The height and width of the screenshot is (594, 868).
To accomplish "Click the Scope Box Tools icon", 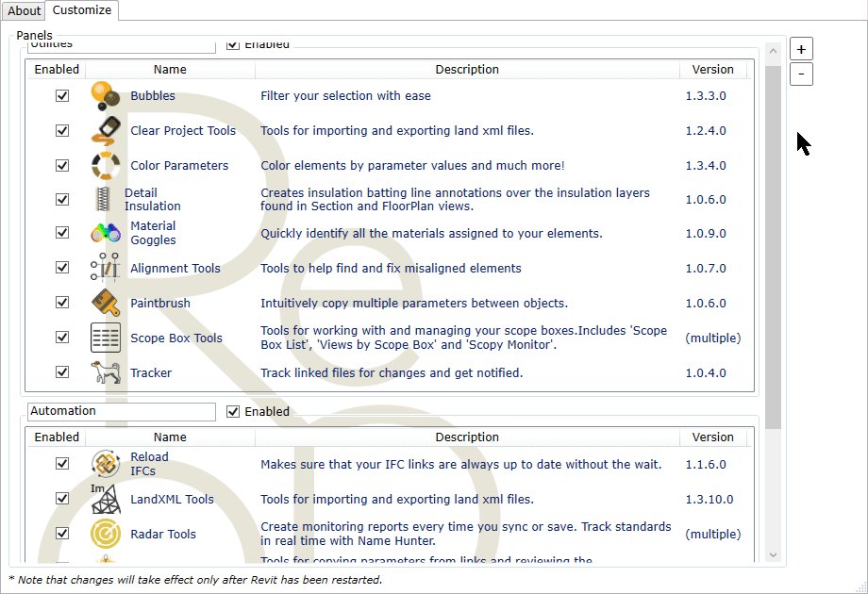I will coord(105,338).
